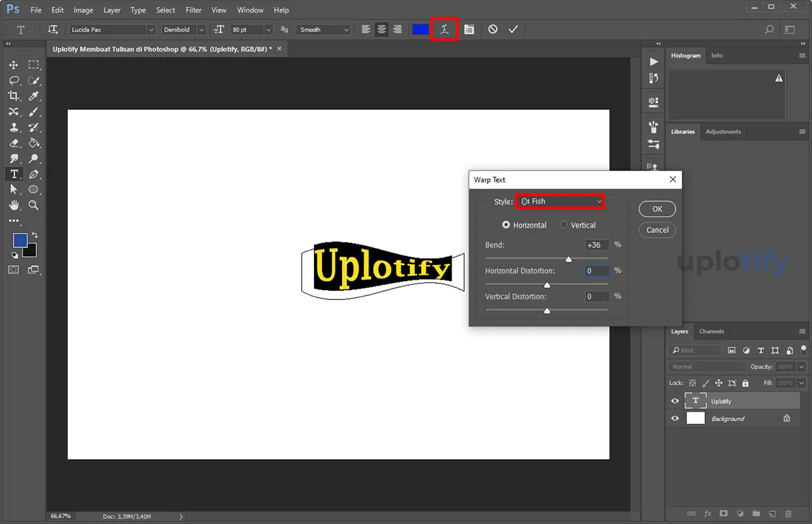Select the Eyedropper tool
This screenshot has width=812, height=524.
point(34,96)
